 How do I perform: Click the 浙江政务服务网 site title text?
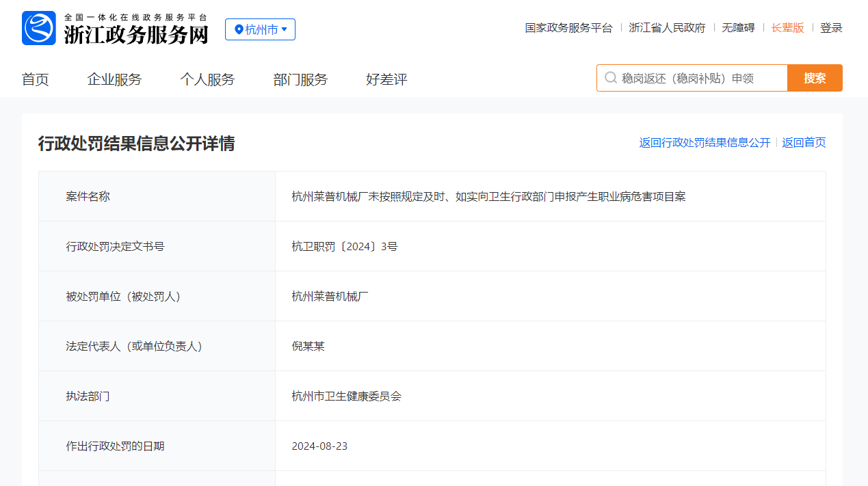pos(136,34)
